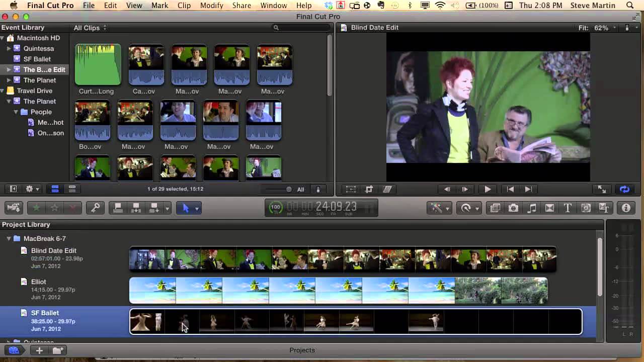644x362 pixels.
Task: Toggle viewer full screen playback
Action: click(602, 189)
